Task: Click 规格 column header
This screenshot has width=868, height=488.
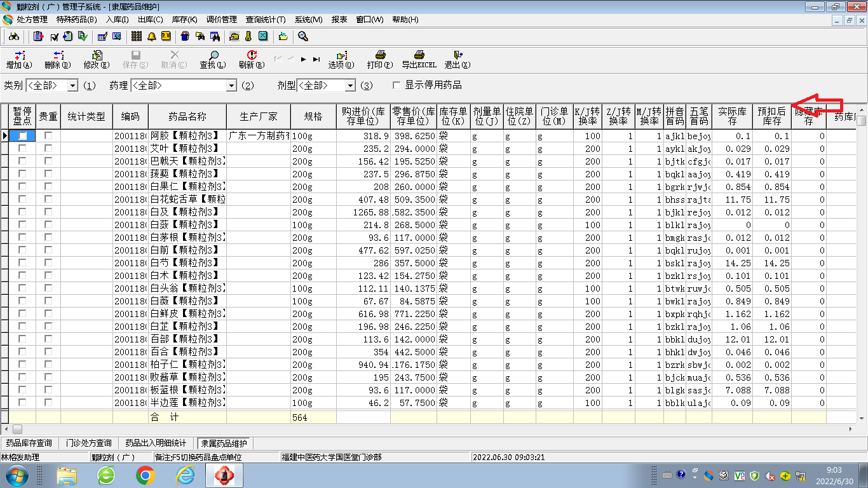Action: click(313, 116)
